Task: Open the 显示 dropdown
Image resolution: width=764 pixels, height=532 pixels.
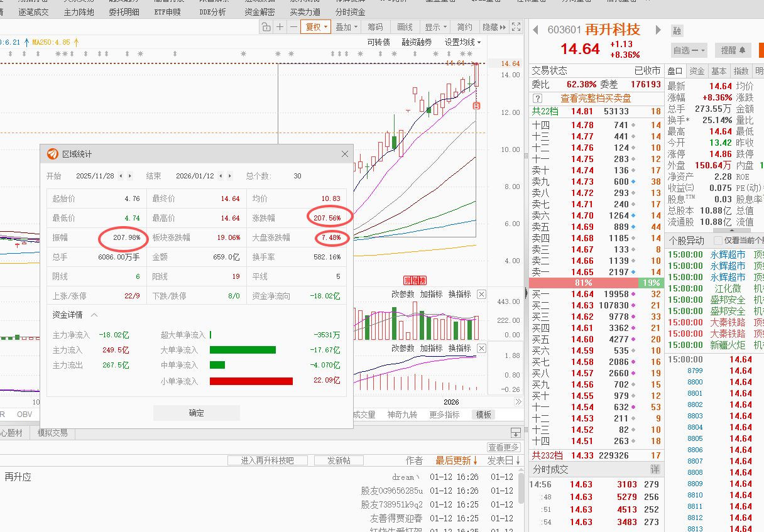Action: click(435, 27)
